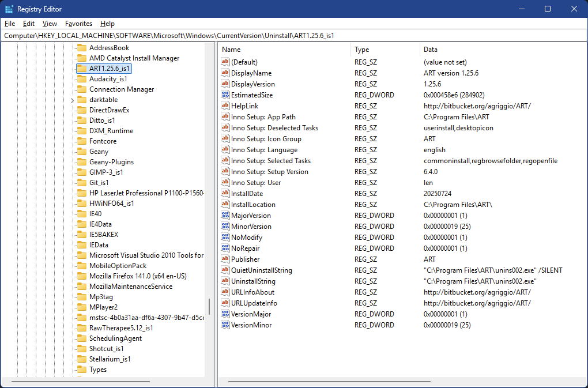Open the File menu
588x388 pixels.
(x=9, y=24)
